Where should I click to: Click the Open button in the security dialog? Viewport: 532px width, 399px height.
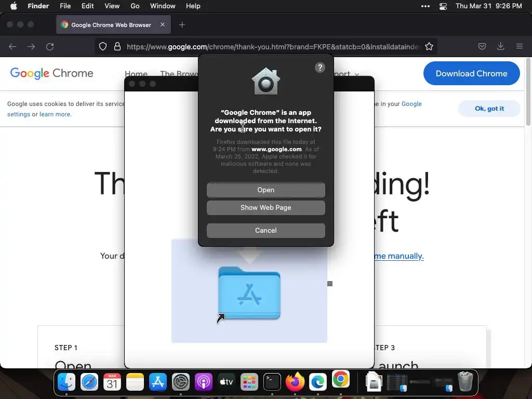(265, 190)
